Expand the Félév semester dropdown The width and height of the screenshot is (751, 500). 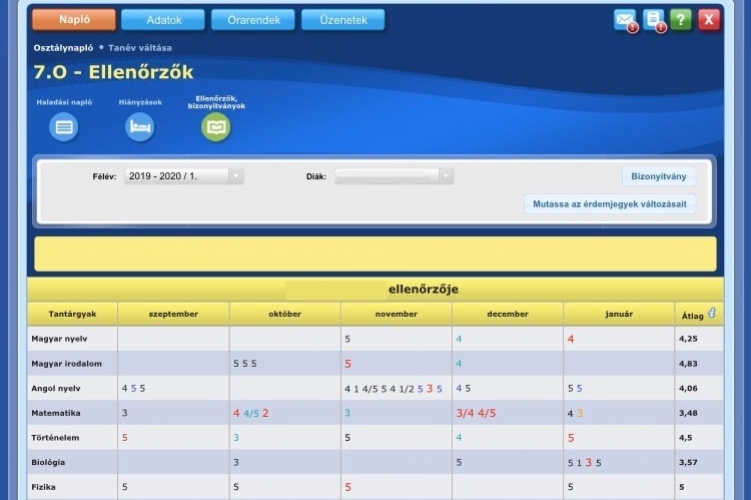(184, 176)
